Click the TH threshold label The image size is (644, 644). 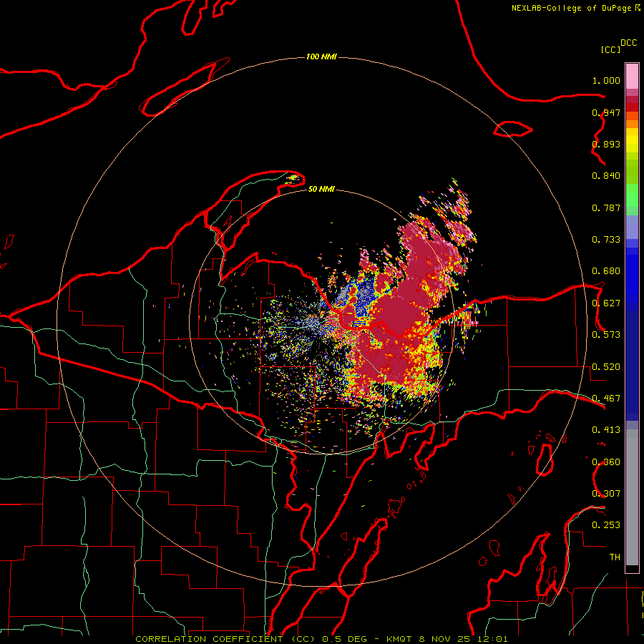pos(615,557)
